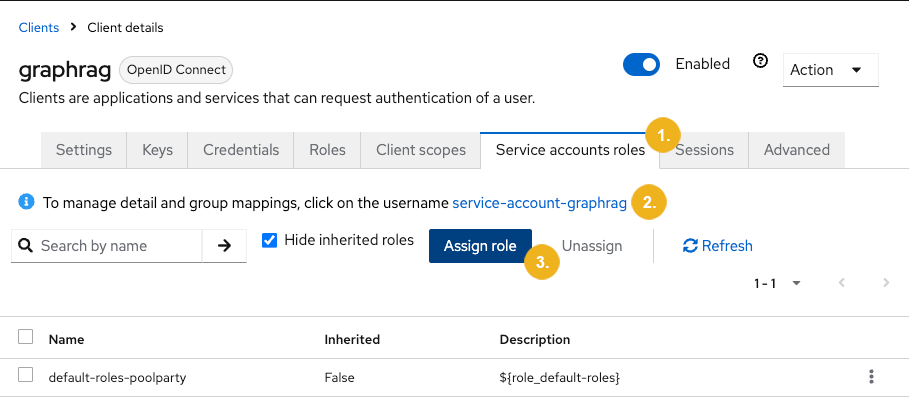The image size is (909, 415).
Task: Go to previous page arrow
Action: tap(842, 283)
